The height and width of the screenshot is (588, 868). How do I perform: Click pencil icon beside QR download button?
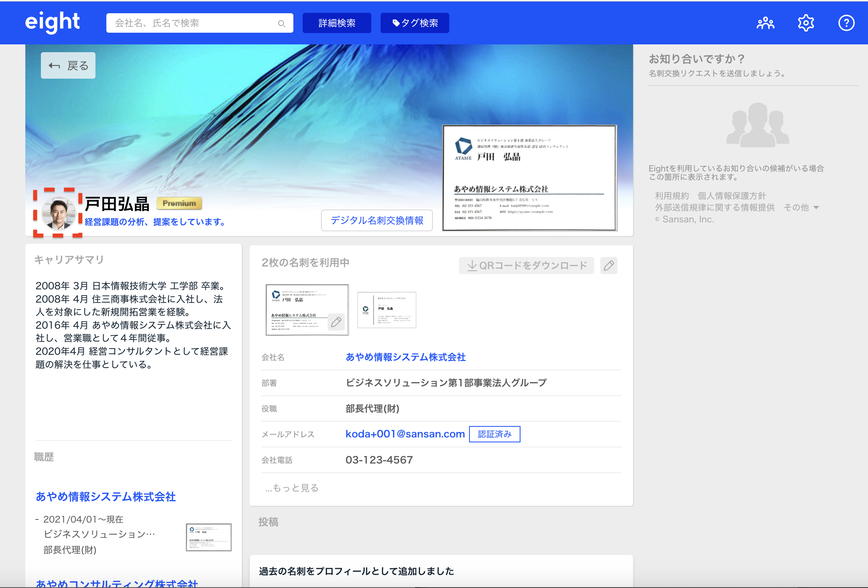tap(609, 266)
